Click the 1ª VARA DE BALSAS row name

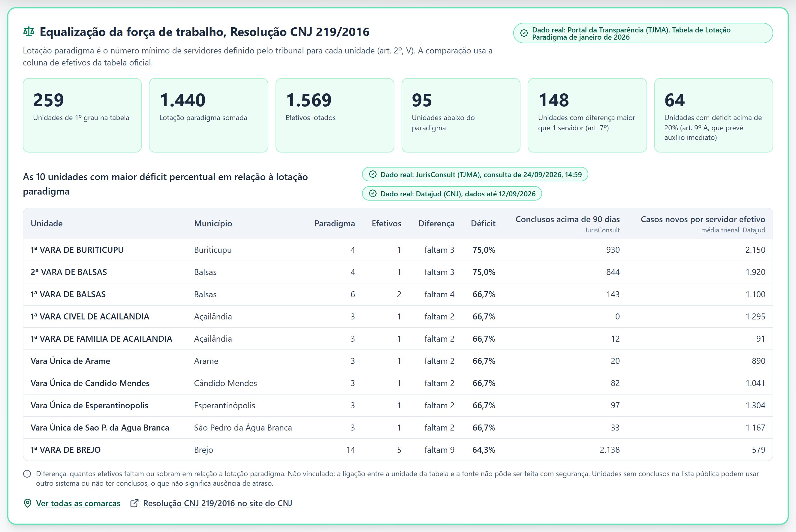pos(68,295)
